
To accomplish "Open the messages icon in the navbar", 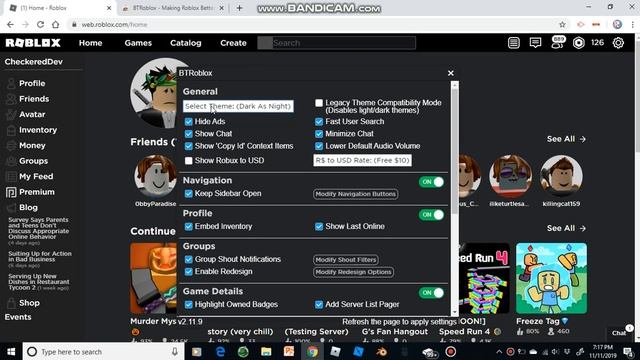I will 535,43.
